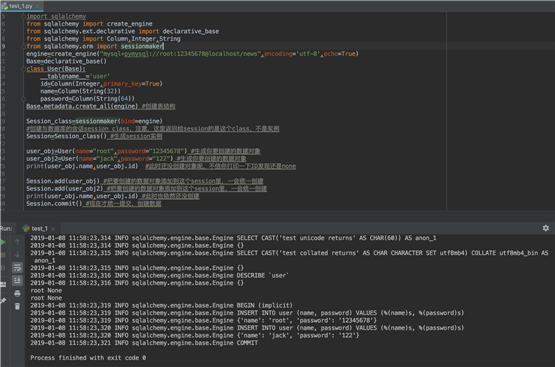Toggle scroll to end of console
The width and height of the screenshot is (555, 367).
pos(17,280)
